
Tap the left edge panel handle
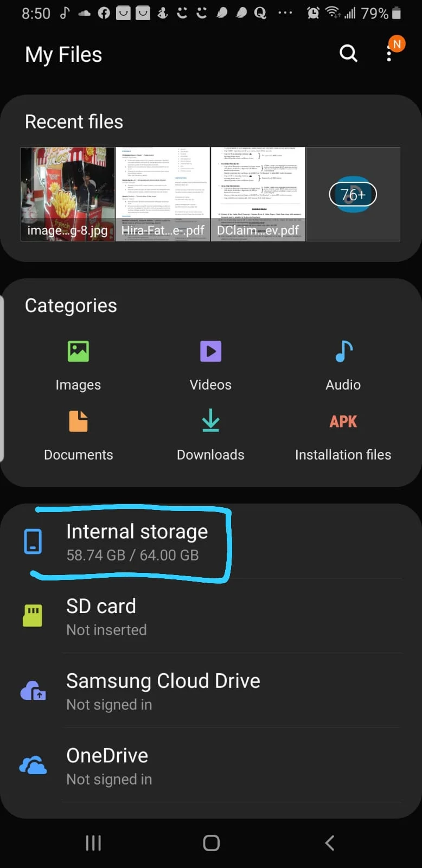pyautogui.click(x=2, y=379)
